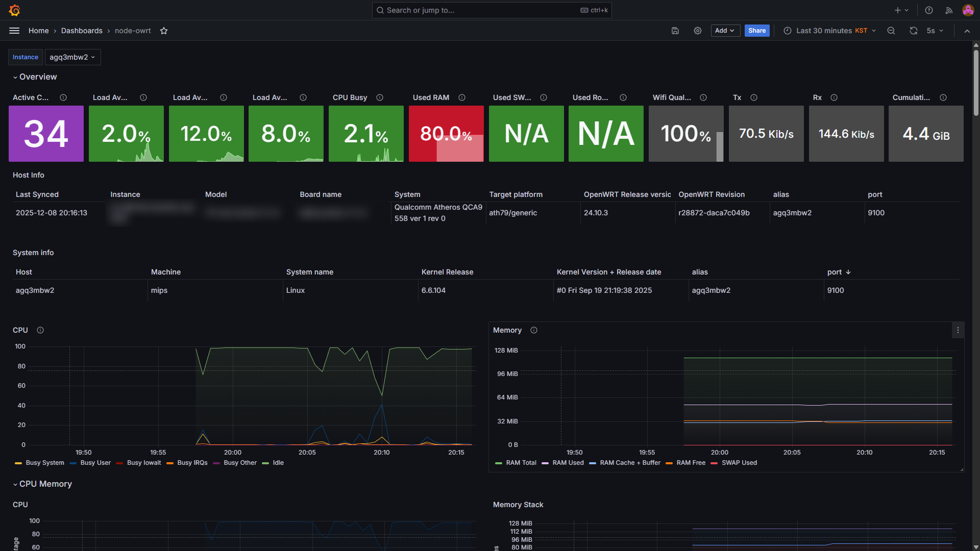This screenshot has height=551, width=980.
Task: Open the news RSS feed icon
Action: (949, 10)
